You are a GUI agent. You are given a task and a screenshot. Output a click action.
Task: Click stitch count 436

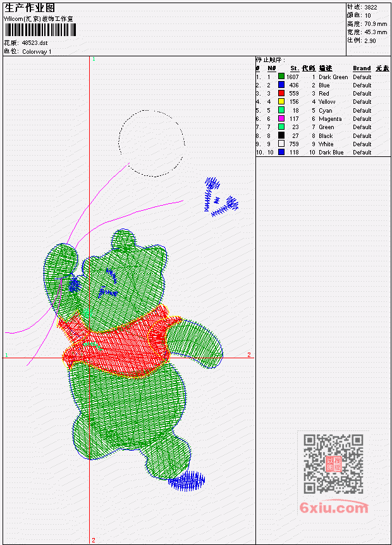(x=294, y=85)
